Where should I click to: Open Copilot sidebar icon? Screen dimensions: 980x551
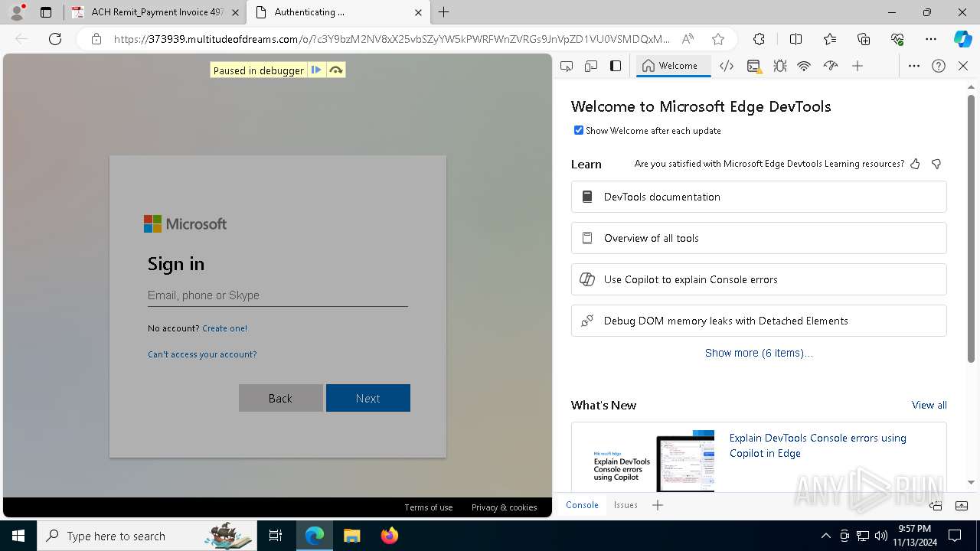(962, 39)
